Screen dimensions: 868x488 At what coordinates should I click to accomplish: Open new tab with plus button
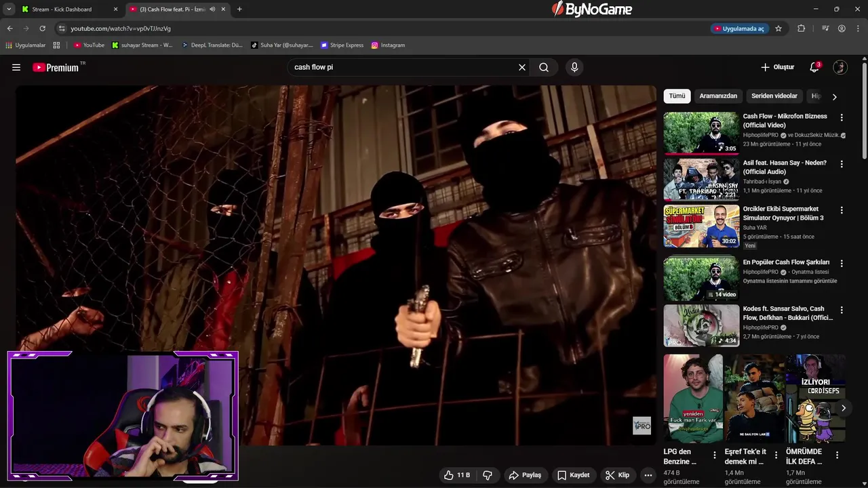coord(239,9)
